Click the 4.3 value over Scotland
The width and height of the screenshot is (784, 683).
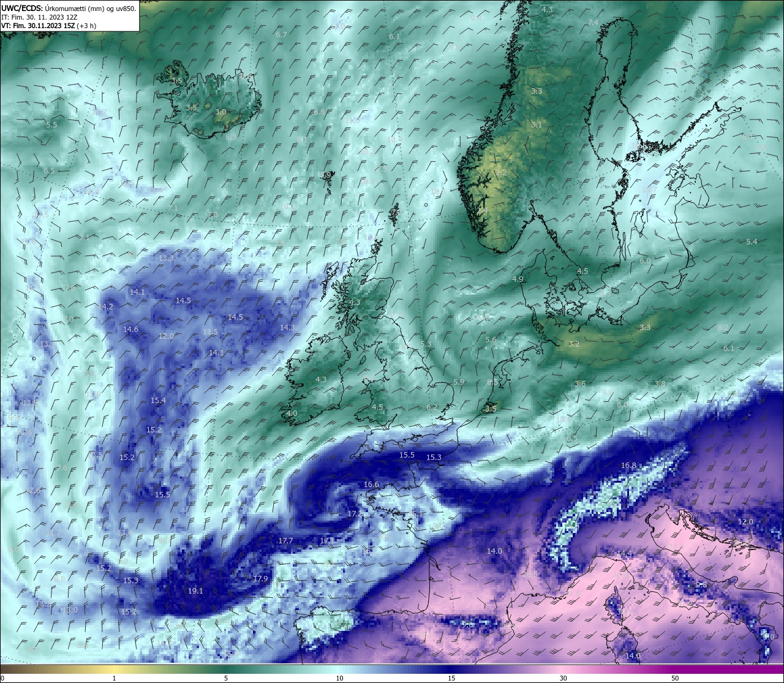click(355, 303)
